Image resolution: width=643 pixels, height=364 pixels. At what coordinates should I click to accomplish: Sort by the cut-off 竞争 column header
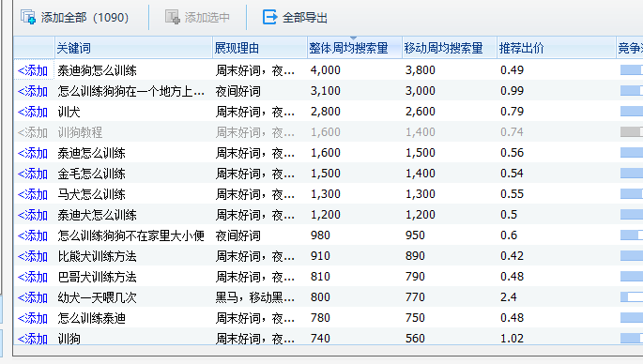630,48
